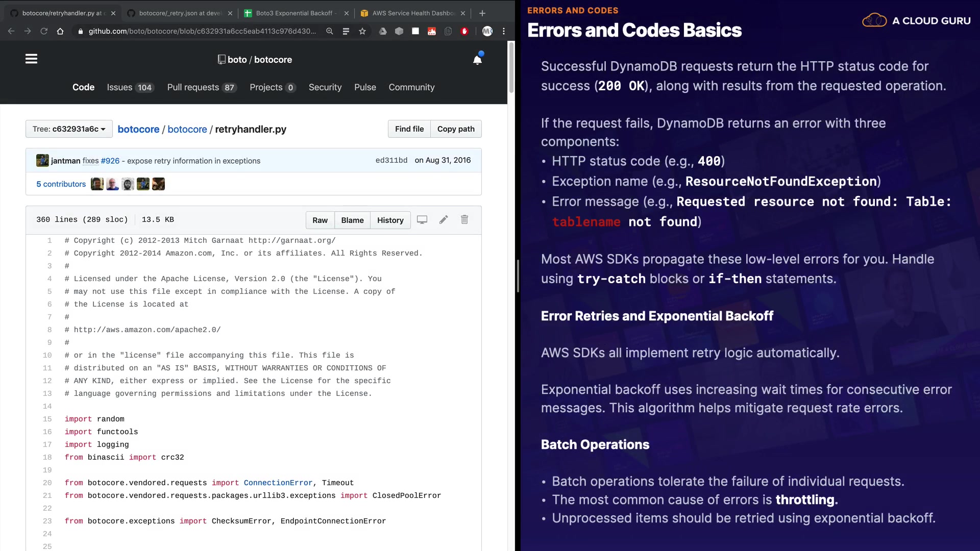Open the 5 contributors link

click(x=61, y=184)
